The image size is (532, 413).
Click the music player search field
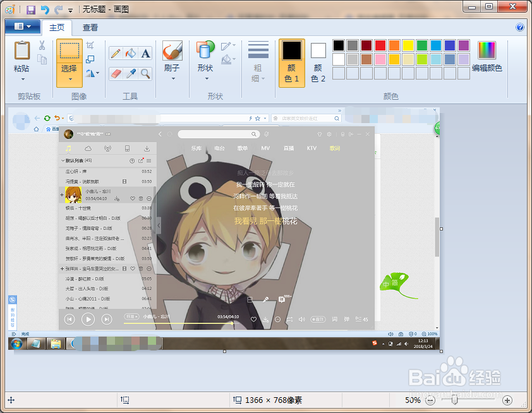219,135
